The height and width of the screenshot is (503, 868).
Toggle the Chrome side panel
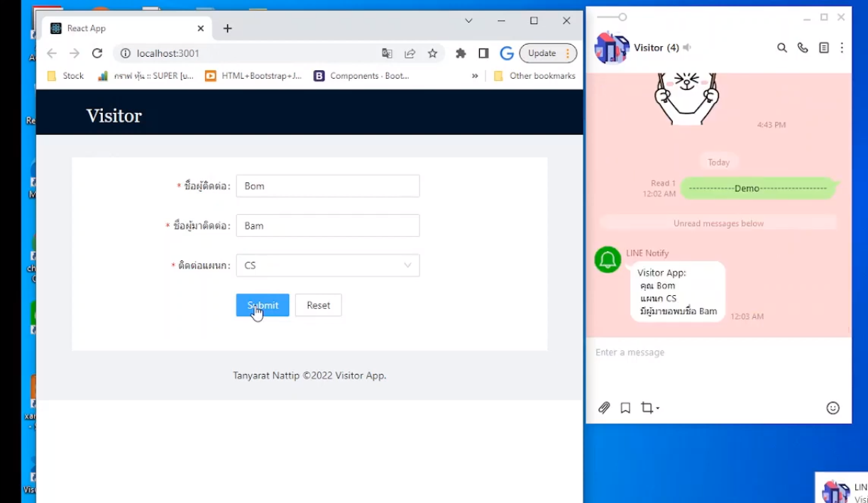(x=483, y=53)
